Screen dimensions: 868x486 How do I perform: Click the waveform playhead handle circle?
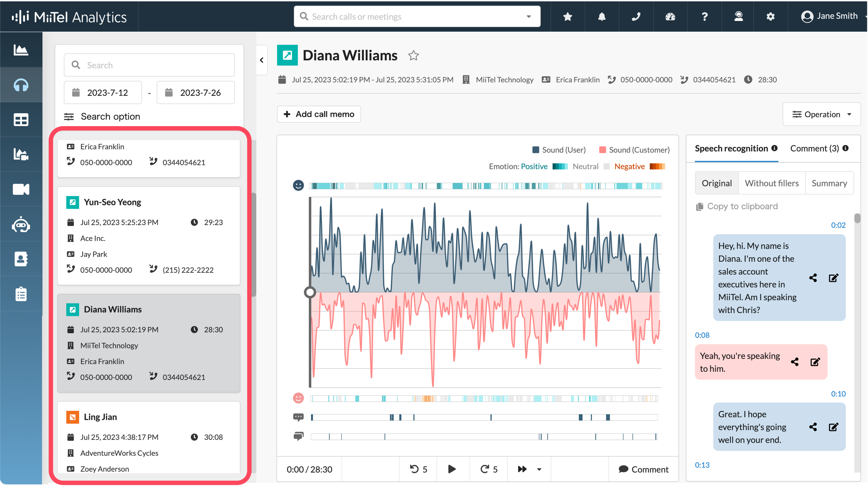tap(310, 292)
